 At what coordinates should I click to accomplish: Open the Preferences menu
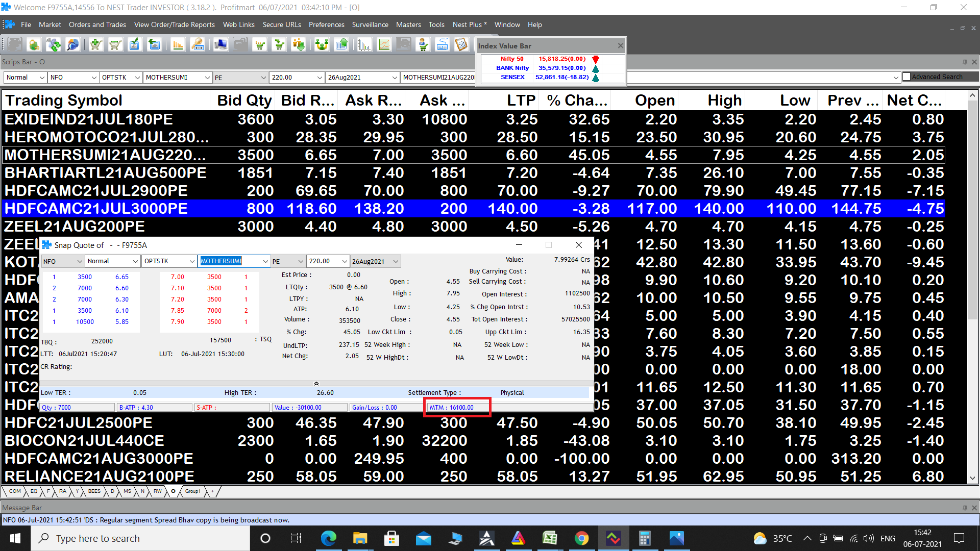click(x=327, y=24)
